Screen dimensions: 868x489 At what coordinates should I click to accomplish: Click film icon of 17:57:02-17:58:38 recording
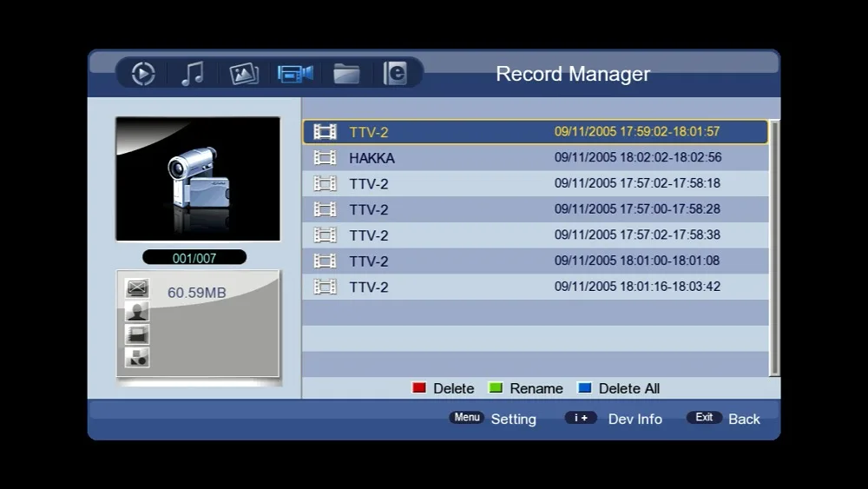tap(325, 235)
